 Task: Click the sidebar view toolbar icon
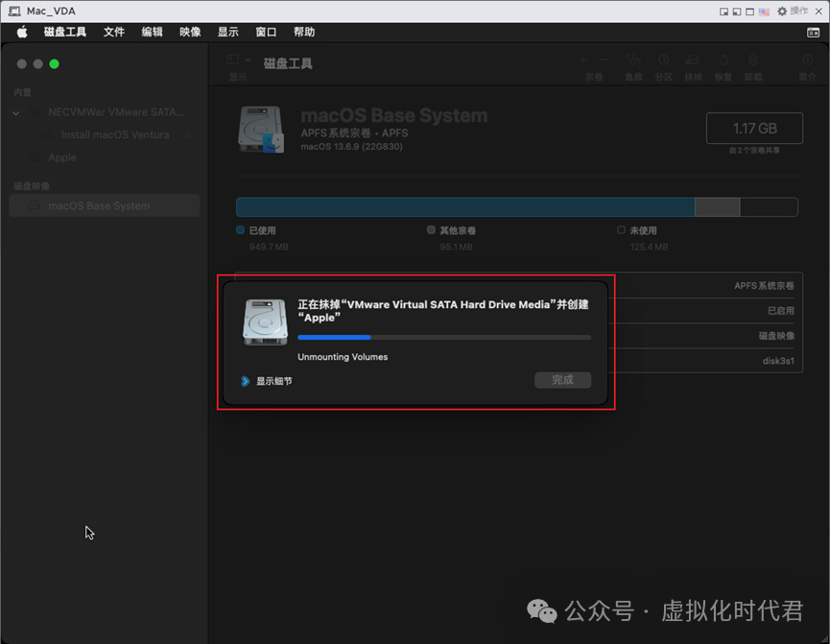[x=232, y=60]
